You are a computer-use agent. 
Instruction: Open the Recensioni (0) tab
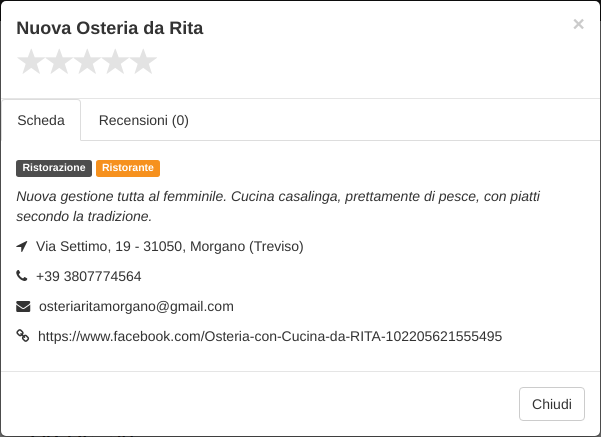(144, 120)
